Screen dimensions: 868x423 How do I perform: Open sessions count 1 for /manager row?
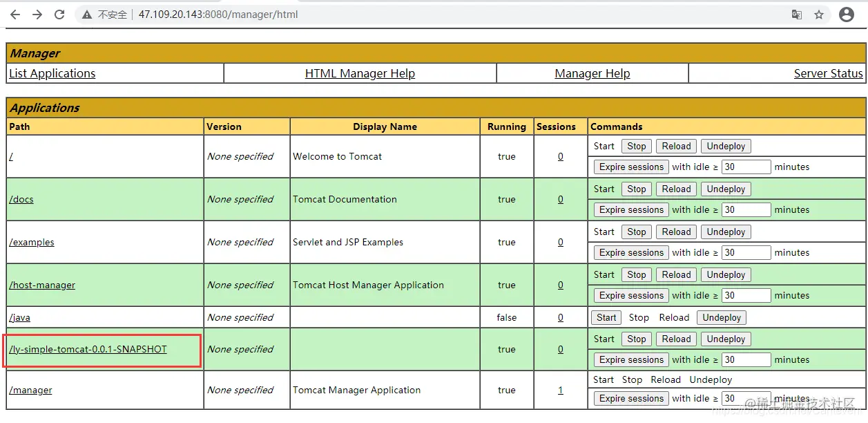560,390
